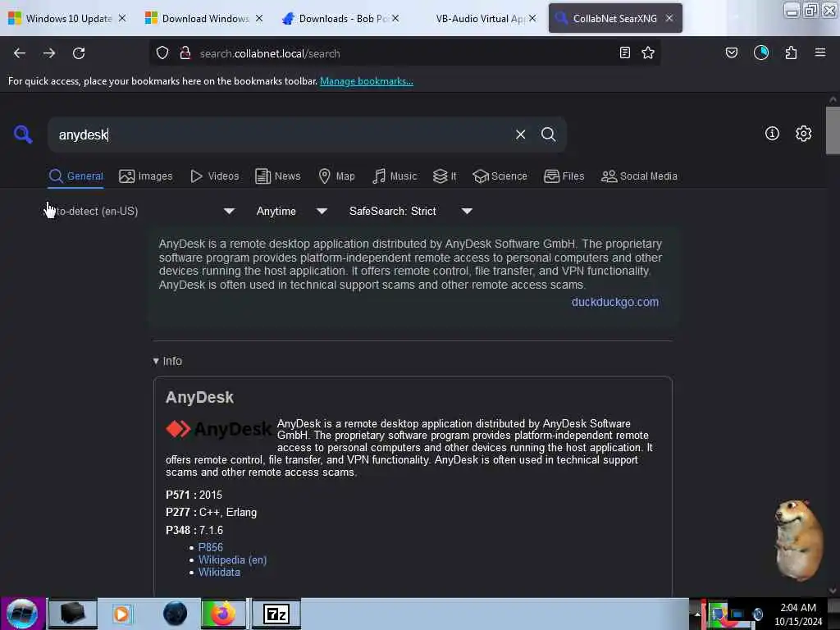
Task: Launch media player from taskbar
Action: pos(121,614)
